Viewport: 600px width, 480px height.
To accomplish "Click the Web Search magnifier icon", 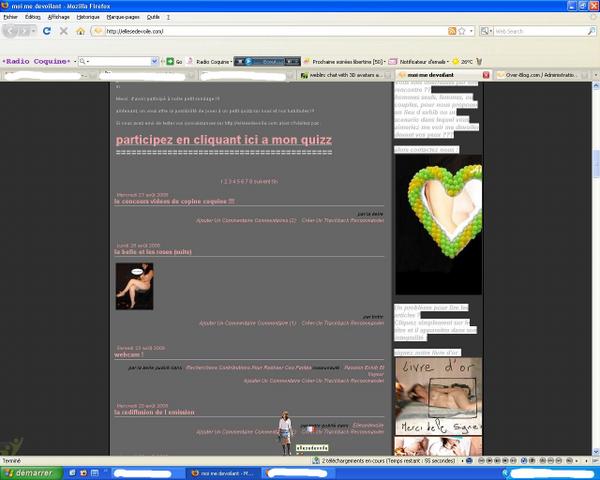I will click(592, 31).
